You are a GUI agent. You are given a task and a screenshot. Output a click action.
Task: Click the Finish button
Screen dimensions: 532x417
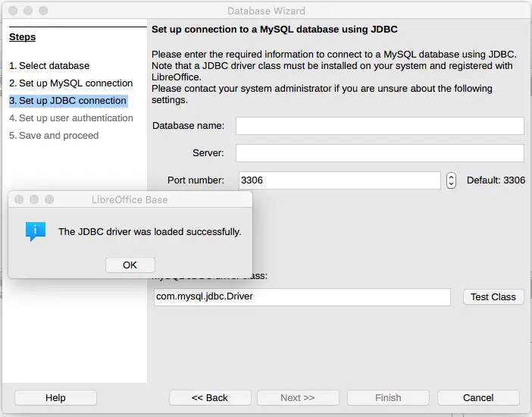(x=388, y=397)
